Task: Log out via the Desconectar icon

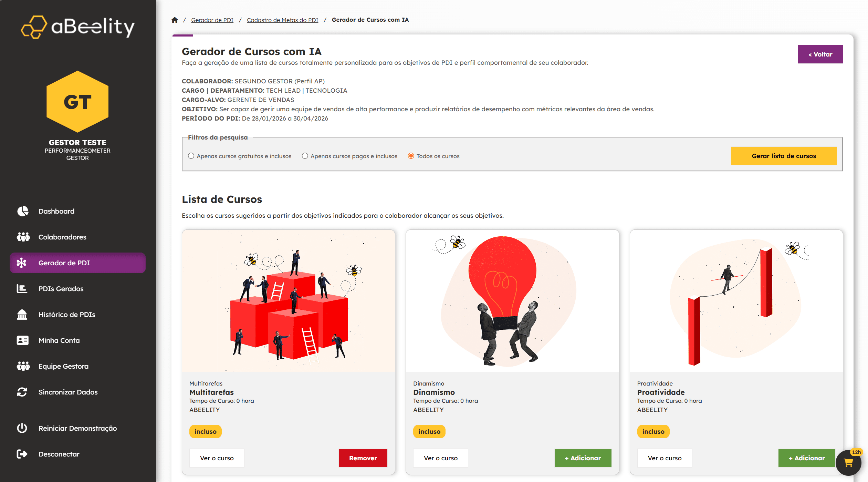Action: point(22,454)
